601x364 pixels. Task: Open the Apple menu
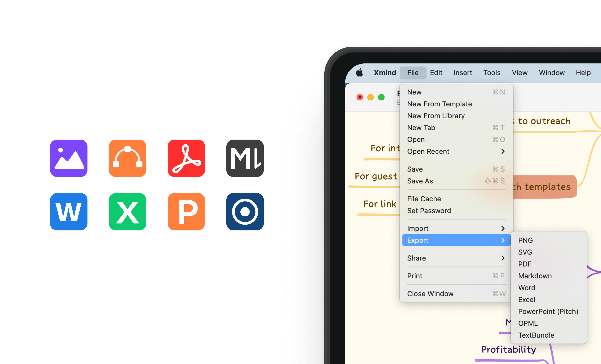[x=359, y=73]
